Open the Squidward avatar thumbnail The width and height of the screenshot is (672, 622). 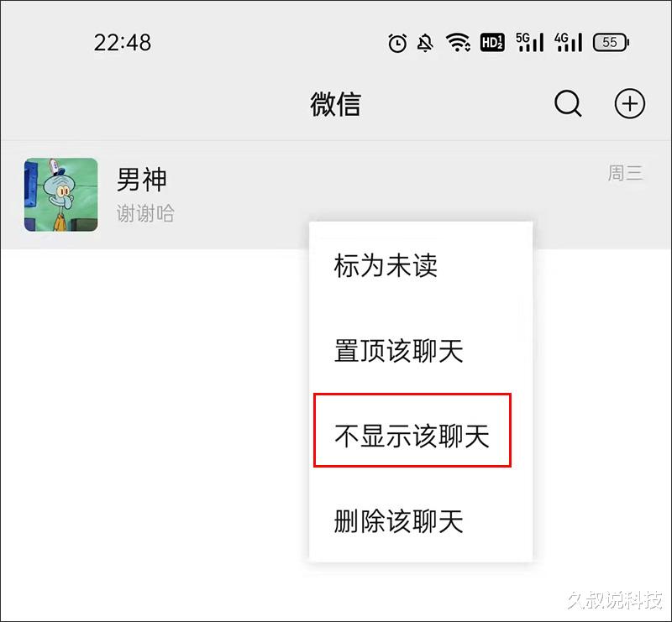point(60,195)
